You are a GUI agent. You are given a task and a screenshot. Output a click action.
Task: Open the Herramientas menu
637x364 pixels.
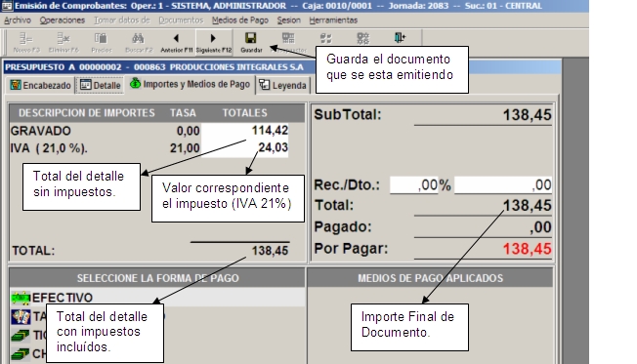[x=333, y=20]
